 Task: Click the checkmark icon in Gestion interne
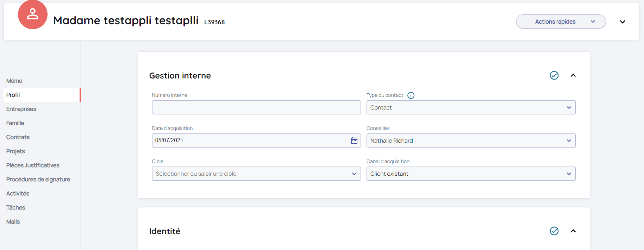554,75
